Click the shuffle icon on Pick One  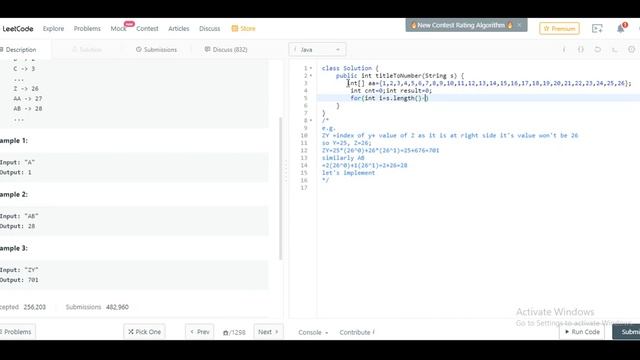(131, 332)
